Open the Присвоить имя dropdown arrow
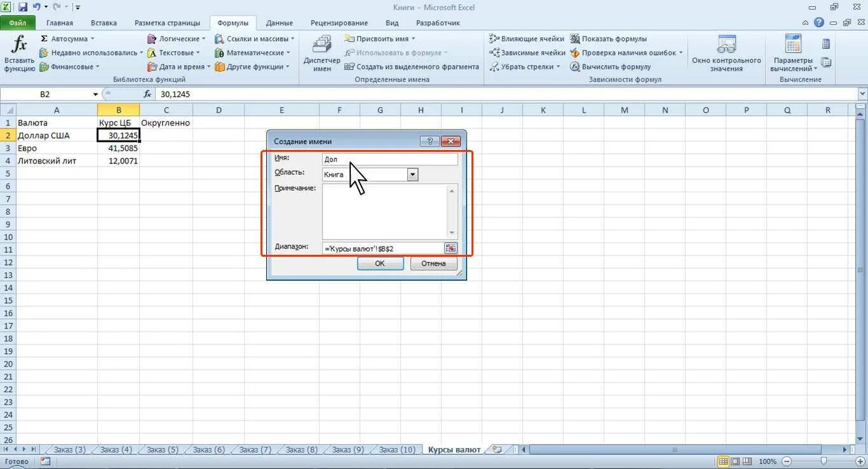 [x=413, y=39]
